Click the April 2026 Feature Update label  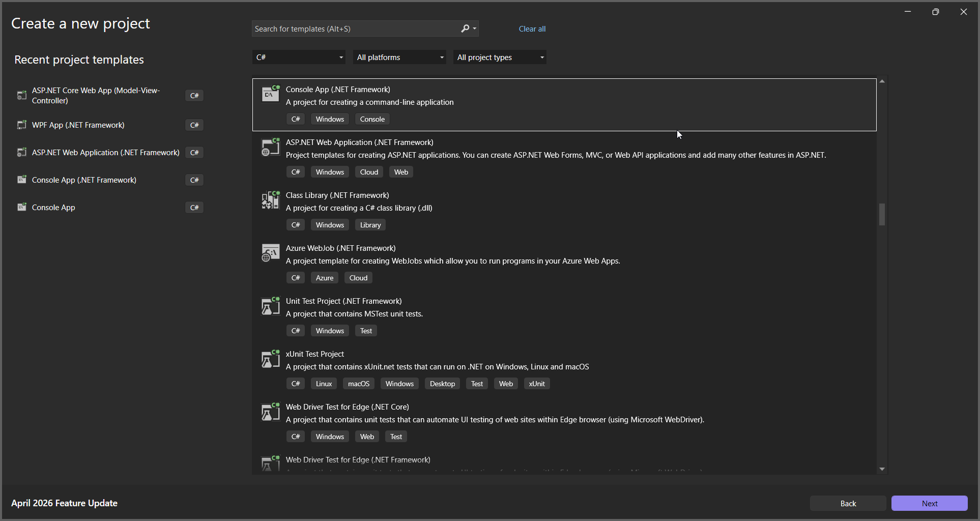click(x=64, y=503)
